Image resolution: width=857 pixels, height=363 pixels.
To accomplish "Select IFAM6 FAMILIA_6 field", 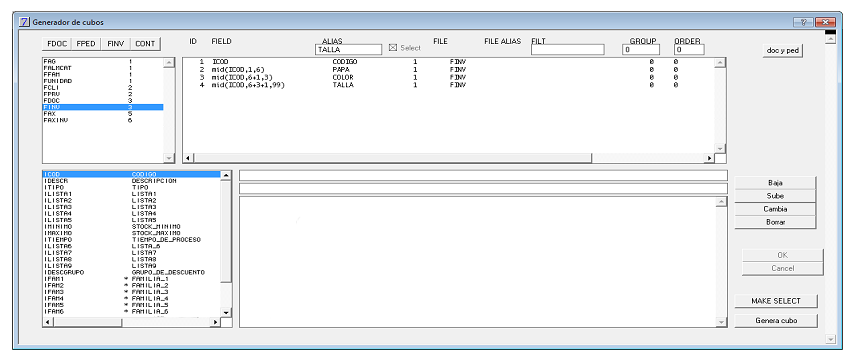I will pos(131,312).
